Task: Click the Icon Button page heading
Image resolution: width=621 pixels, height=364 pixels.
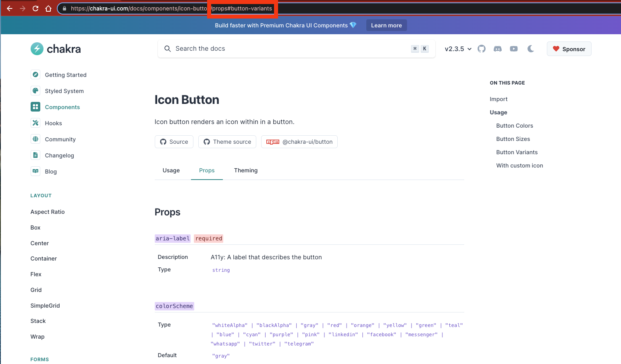Action: pyautogui.click(x=187, y=100)
